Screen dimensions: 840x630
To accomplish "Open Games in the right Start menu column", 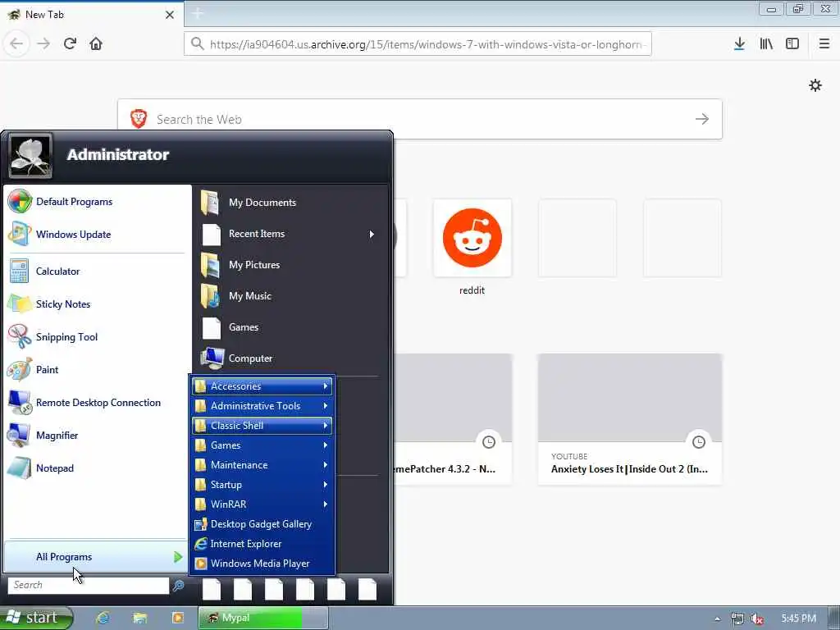I will pos(290,326).
